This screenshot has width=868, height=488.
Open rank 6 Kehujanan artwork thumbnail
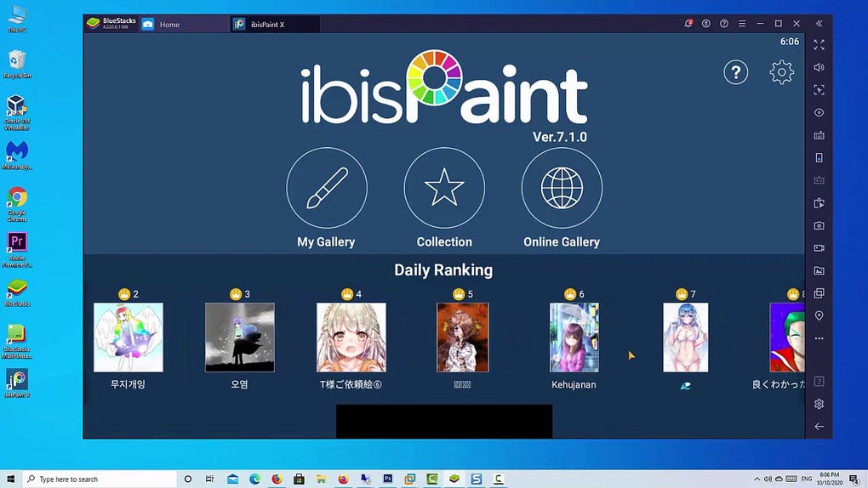pyautogui.click(x=574, y=338)
